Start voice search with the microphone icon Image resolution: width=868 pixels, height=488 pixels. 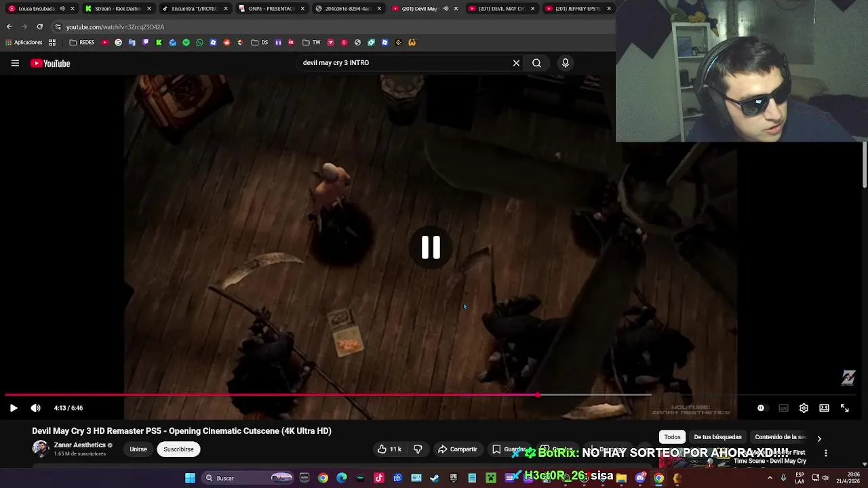click(565, 63)
